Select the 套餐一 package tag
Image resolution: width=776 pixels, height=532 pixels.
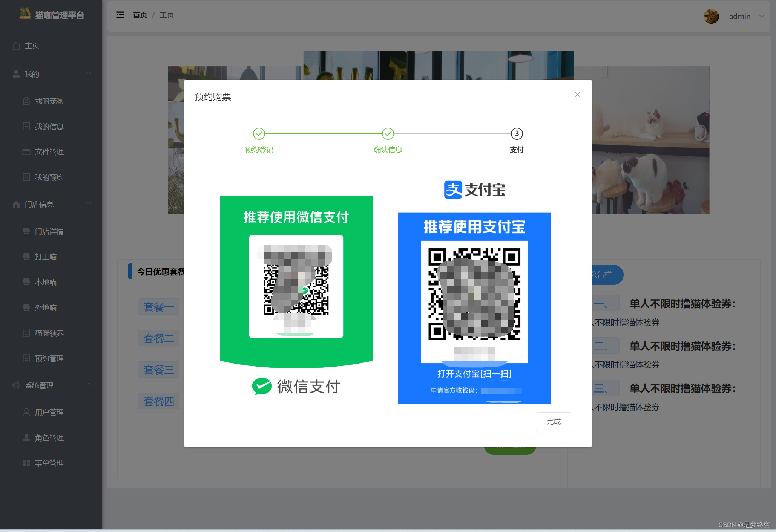(159, 307)
